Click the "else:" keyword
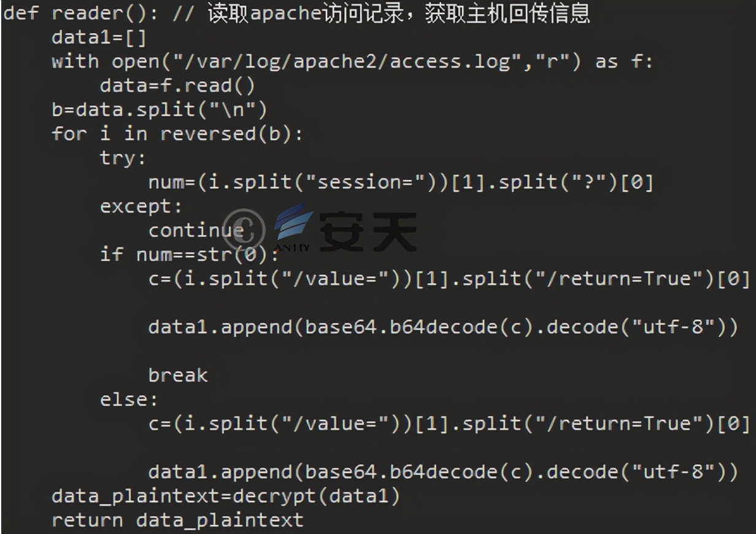756x534 pixels. [x=129, y=400]
